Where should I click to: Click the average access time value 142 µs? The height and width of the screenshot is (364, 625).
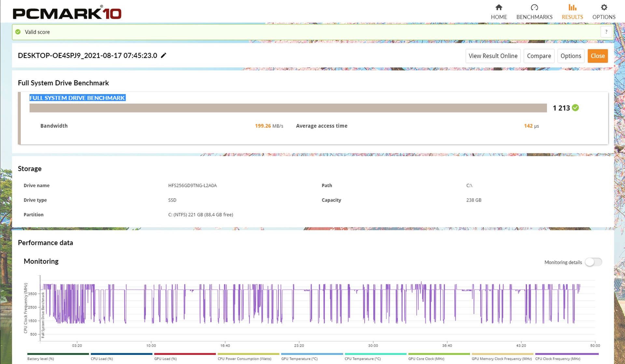pyautogui.click(x=531, y=126)
